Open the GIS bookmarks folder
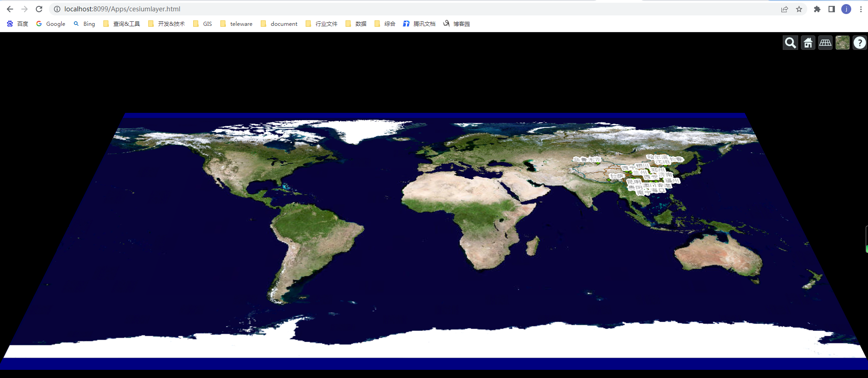 [x=203, y=24]
